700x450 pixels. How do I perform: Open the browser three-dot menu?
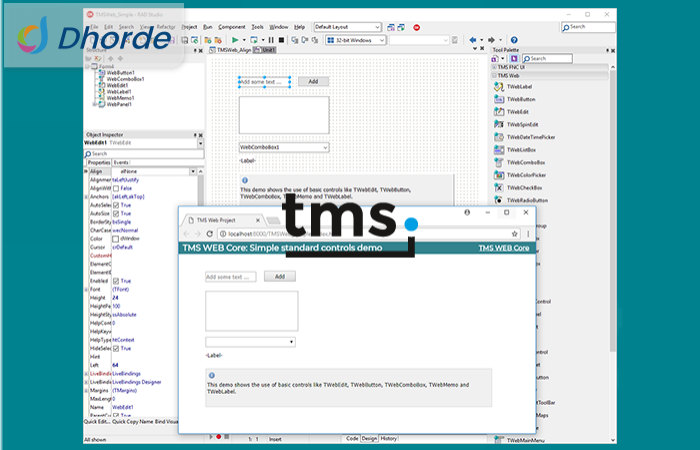tap(528, 233)
